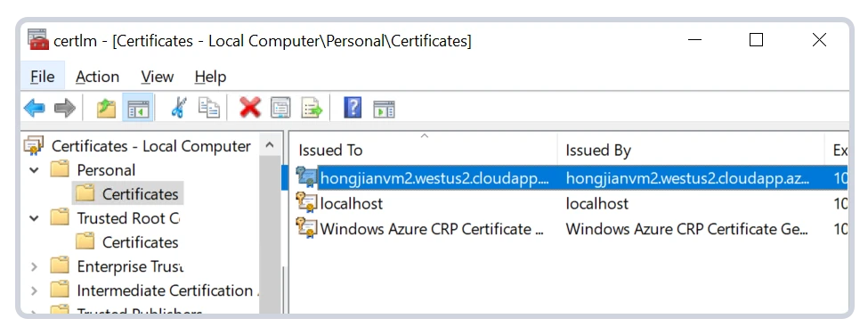Click the Export List toolbar icon

tap(312, 108)
